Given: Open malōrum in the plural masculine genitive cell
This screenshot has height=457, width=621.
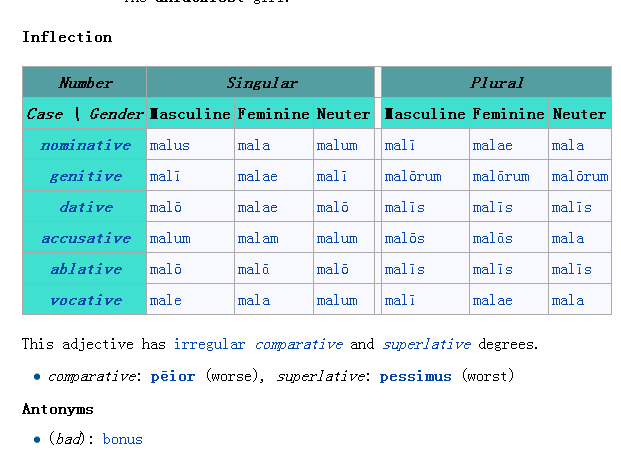Looking at the screenshot, I should 412,176.
